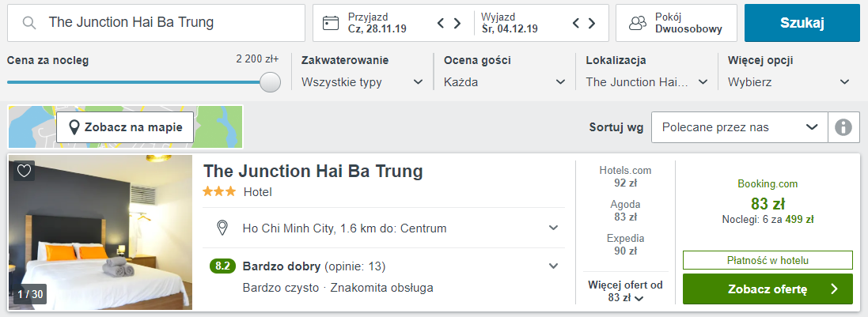Save hotel with heart icon
This screenshot has width=868, height=317.
point(24,171)
